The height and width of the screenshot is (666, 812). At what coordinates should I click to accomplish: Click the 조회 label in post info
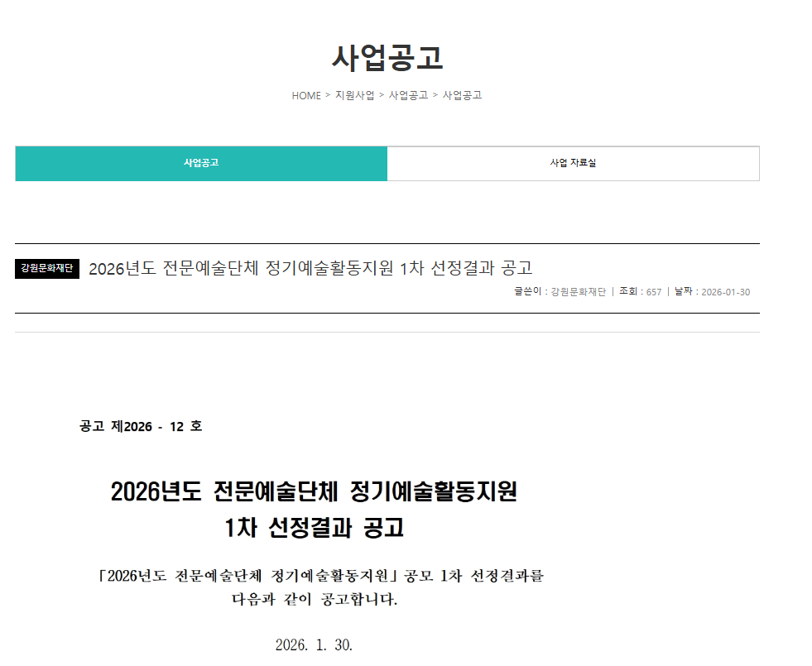tap(628, 292)
